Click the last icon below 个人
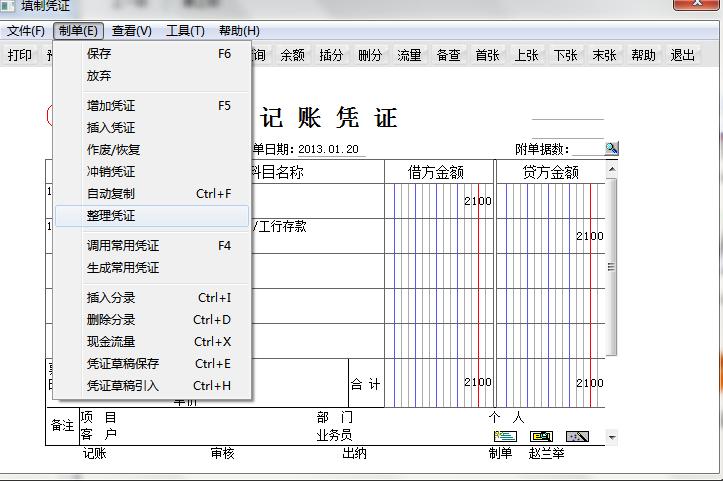This screenshot has height=481, width=723. tap(577, 436)
